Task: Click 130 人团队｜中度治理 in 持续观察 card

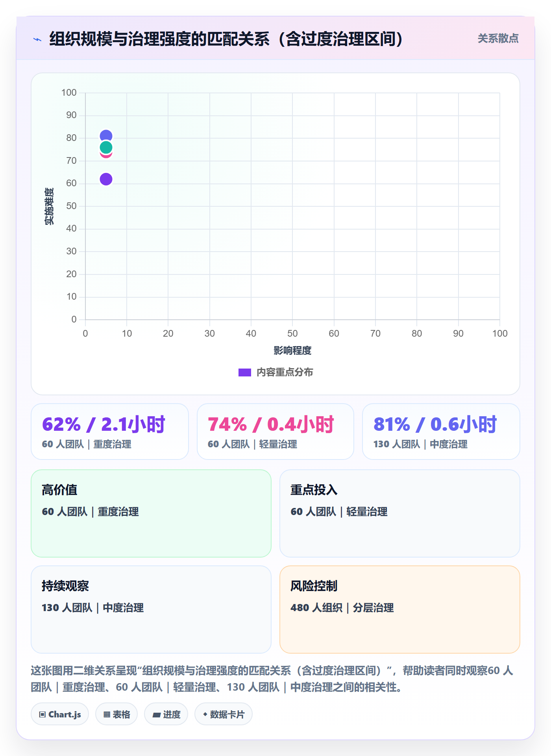Action: [x=92, y=608]
